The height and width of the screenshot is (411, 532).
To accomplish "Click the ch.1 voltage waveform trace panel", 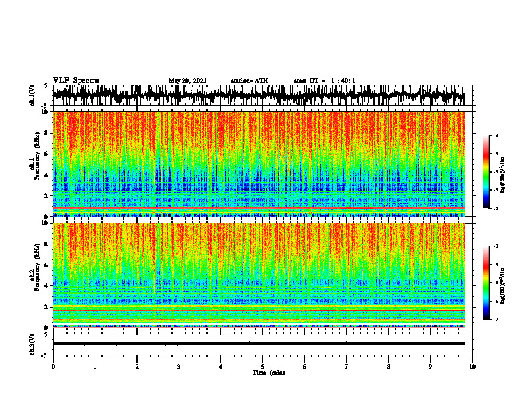I will [262, 95].
